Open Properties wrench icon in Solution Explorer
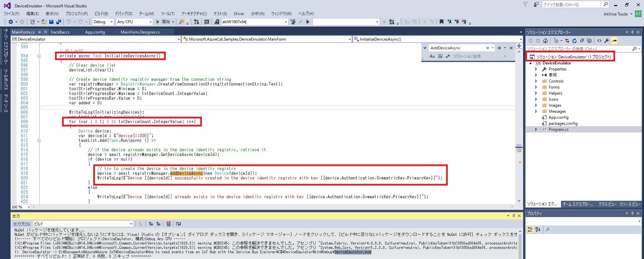 click(x=607, y=41)
